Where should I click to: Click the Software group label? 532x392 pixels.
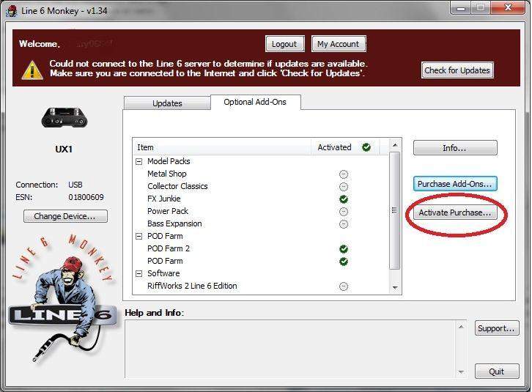click(x=163, y=273)
